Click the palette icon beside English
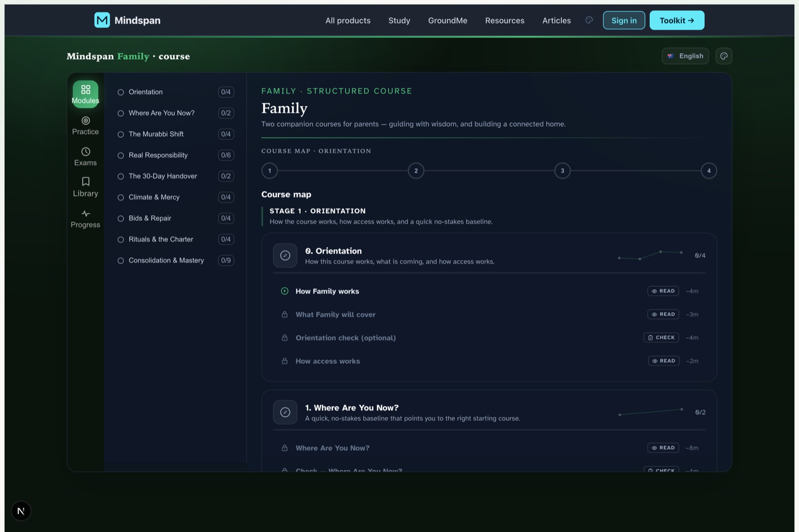The height and width of the screenshot is (532, 799). pos(724,56)
